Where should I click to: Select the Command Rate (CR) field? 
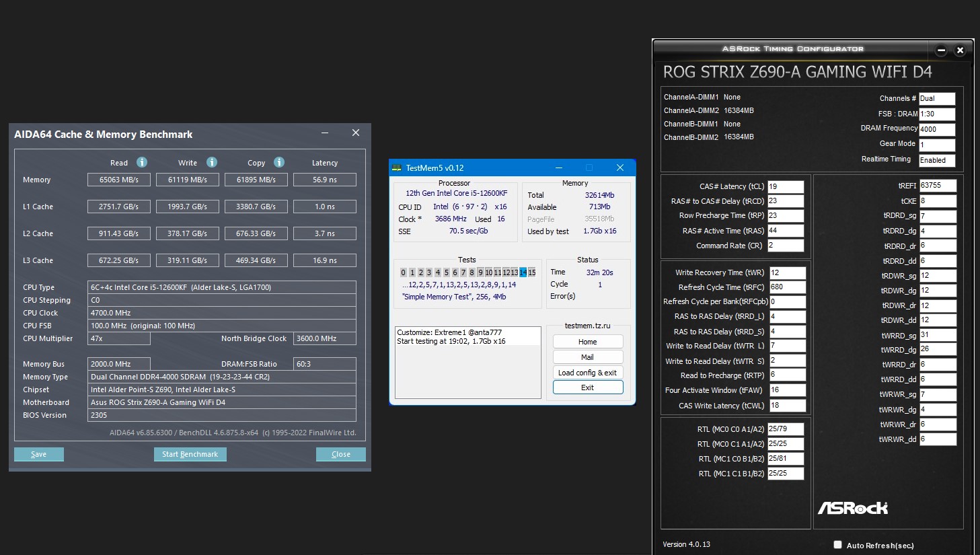click(786, 246)
